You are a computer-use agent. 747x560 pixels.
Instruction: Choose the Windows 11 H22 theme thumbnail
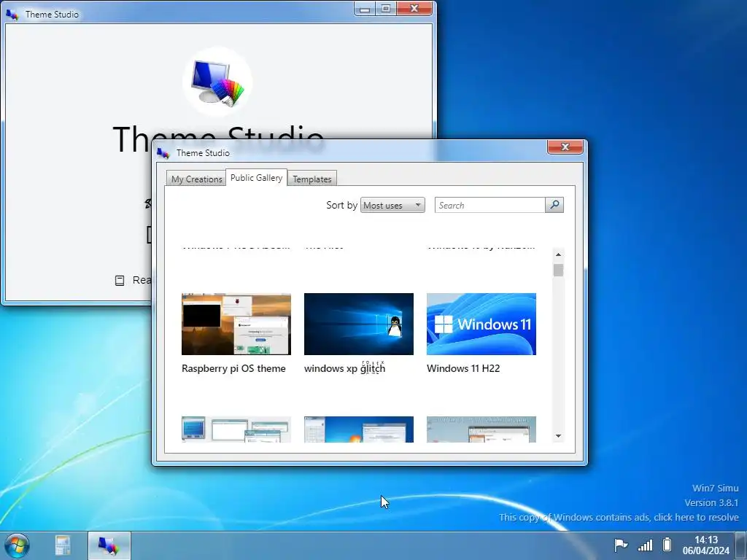coord(481,324)
